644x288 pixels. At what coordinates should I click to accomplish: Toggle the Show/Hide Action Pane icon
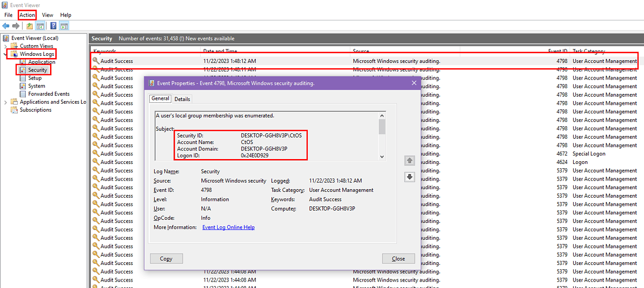click(64, 26)
